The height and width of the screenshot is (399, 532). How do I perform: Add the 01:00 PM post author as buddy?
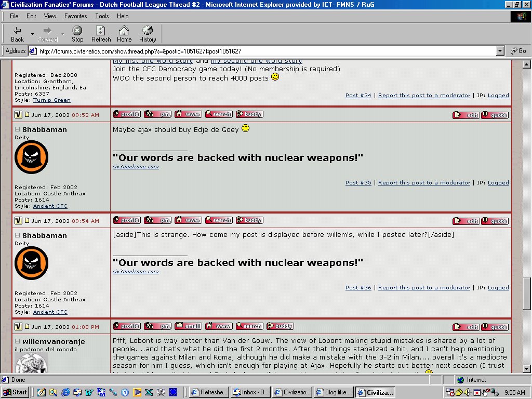click(x=280, y=326)
